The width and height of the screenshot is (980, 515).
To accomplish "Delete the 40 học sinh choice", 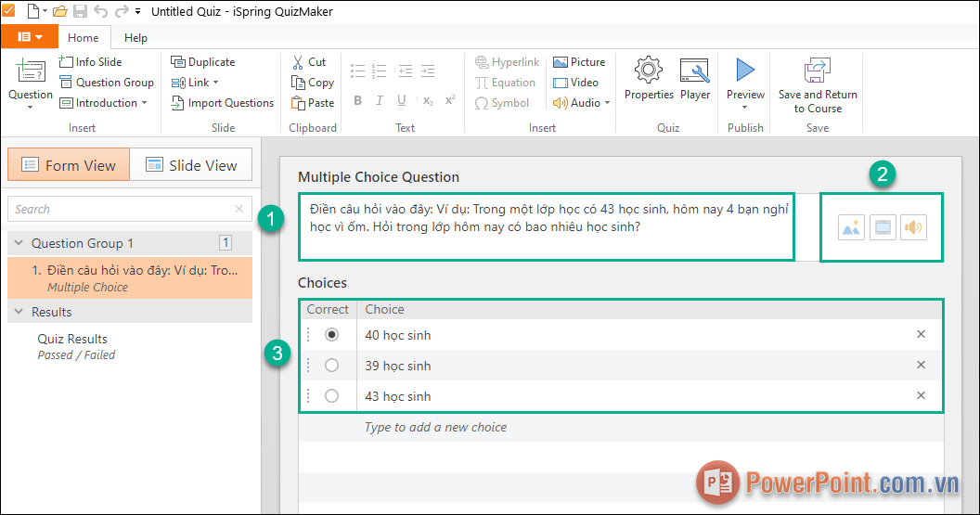I will point(921,334).
